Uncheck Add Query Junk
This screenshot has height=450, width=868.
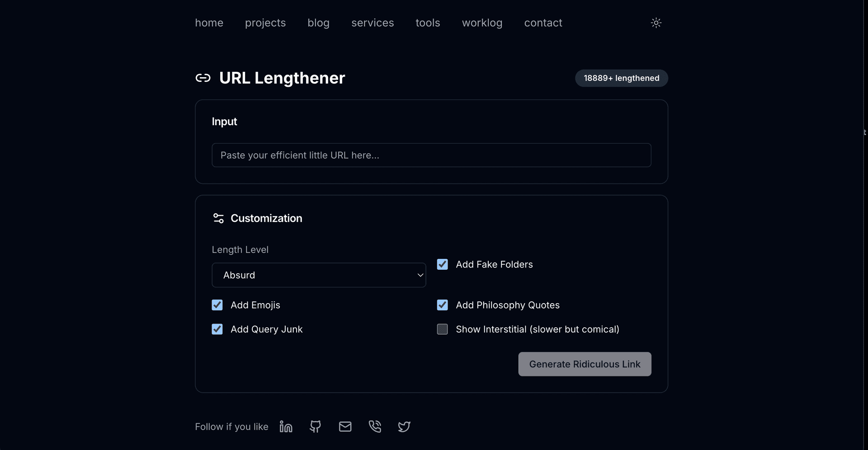pos(217,329)
